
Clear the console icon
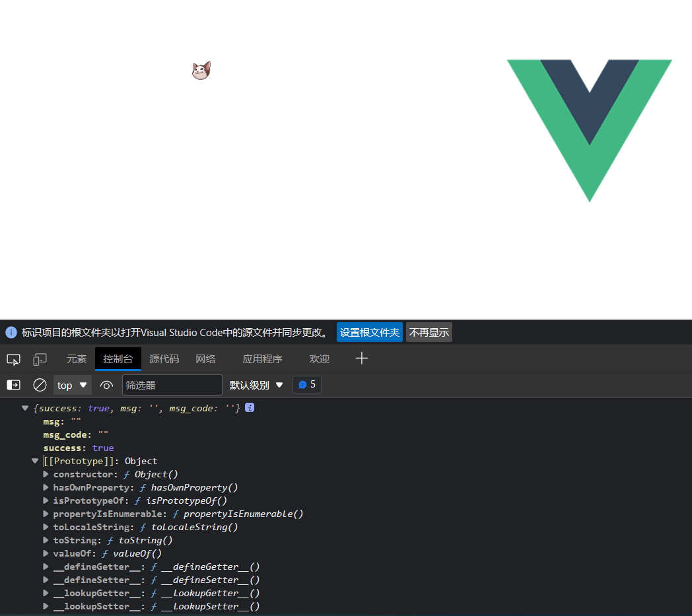(x=40, y=385)
